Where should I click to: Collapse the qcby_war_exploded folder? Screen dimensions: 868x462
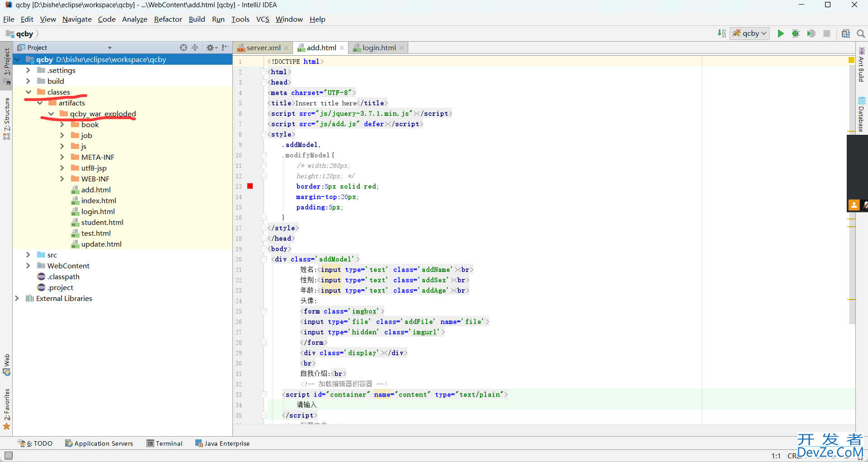click(x=51, y=114)
